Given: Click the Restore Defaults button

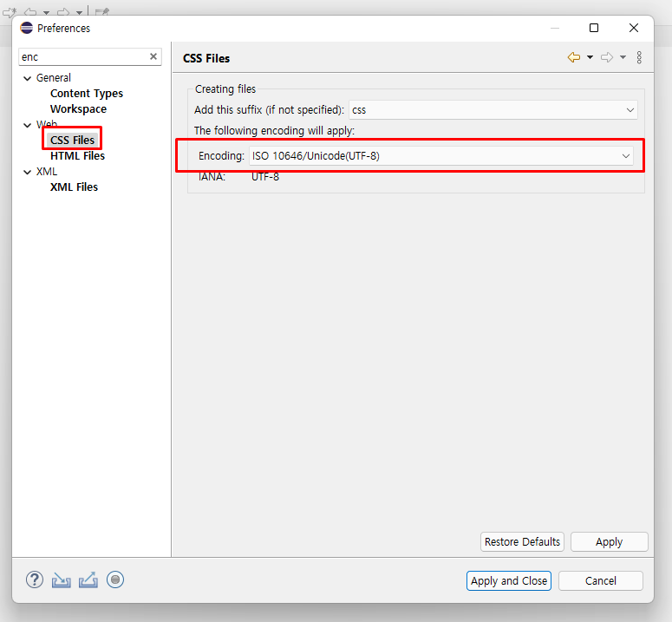Looking at the screenshot, I should (x=522, y=542).
